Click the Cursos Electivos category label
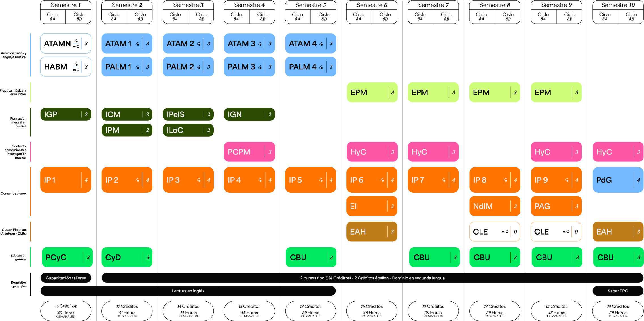Viewport: 644px width, 321px height. pyautogui.click(x=14, y=232)
